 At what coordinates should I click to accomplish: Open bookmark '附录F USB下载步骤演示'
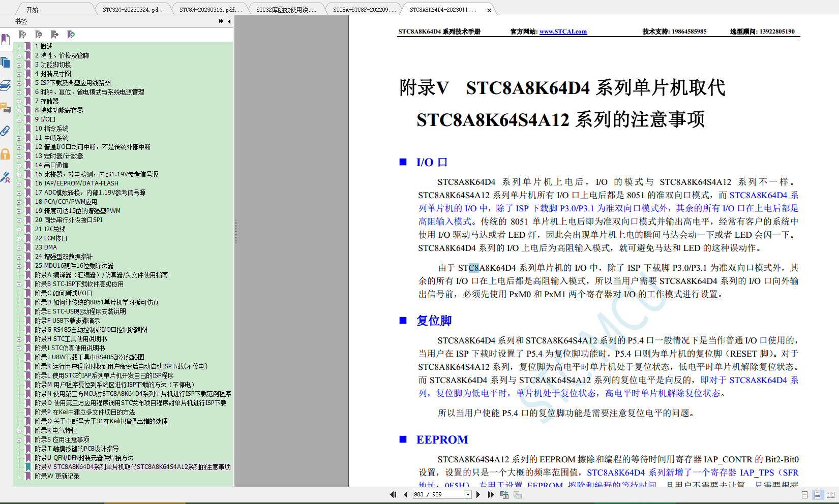pos(67,321)
